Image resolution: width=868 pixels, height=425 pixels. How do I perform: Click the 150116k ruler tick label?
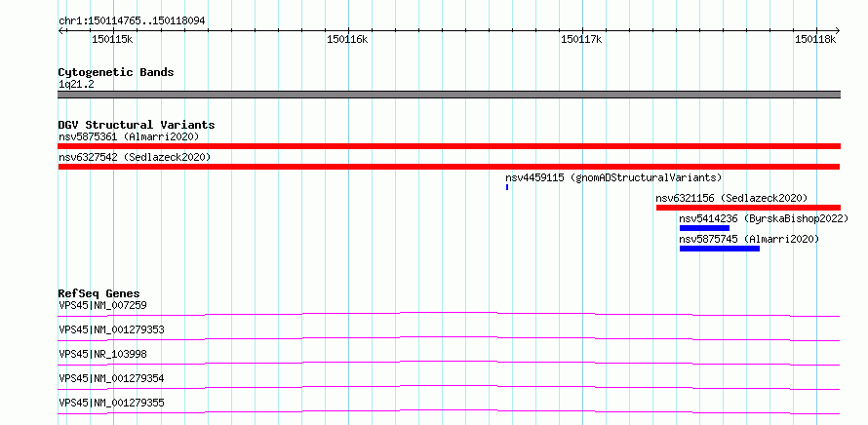pyautogui.click(x=347, y=39)
